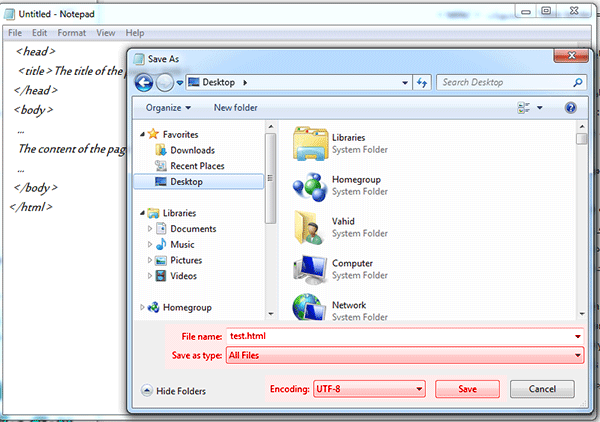Click the Change your view icon
Screen dimensions: 600x422
tap(523, 108)
